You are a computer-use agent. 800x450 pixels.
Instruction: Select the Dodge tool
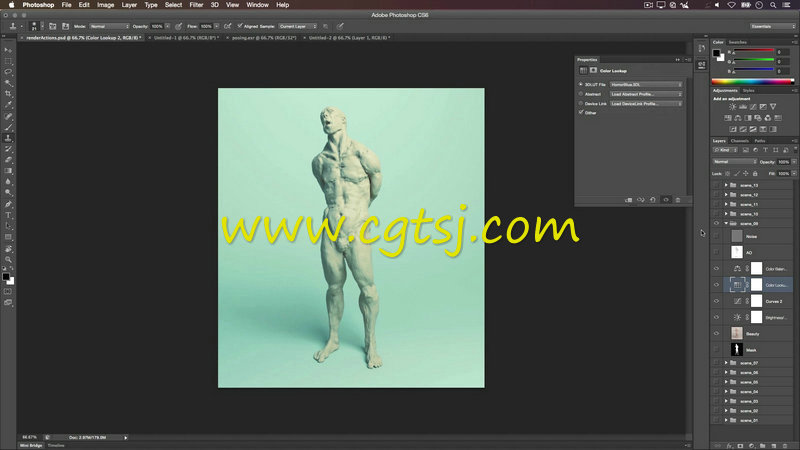[8, 193]
